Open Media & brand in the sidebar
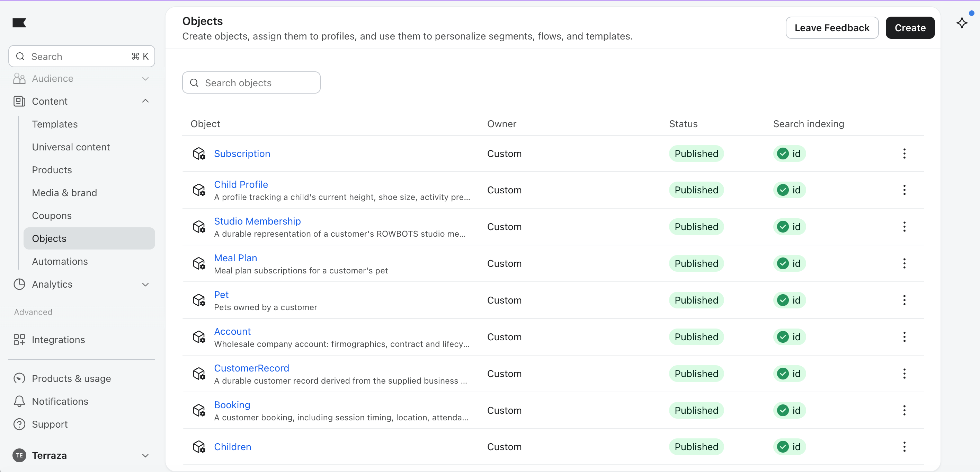The image size is (980, 472). point(64,193)
